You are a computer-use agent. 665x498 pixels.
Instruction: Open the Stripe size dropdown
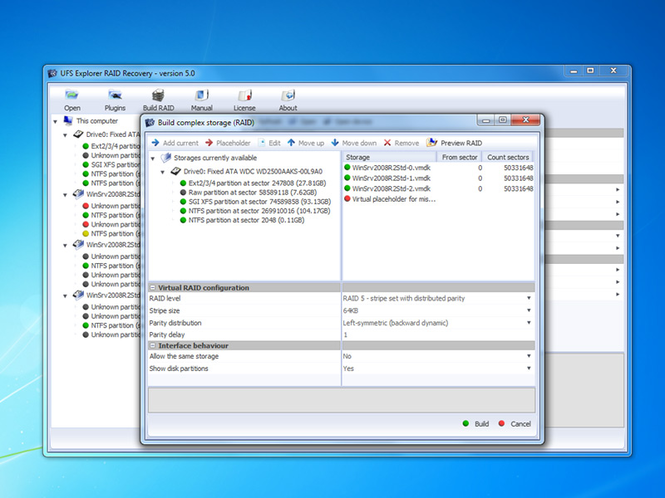529,311
